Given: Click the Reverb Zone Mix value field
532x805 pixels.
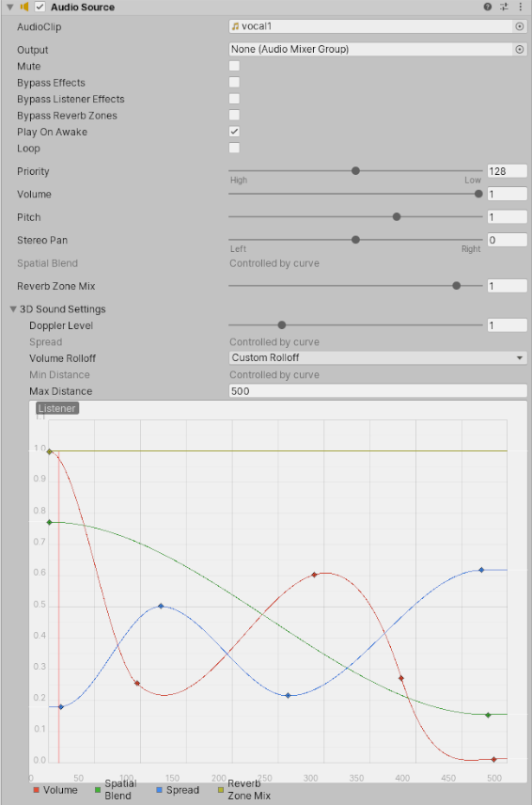Looking at the screenshot, I should click(507, 286).
